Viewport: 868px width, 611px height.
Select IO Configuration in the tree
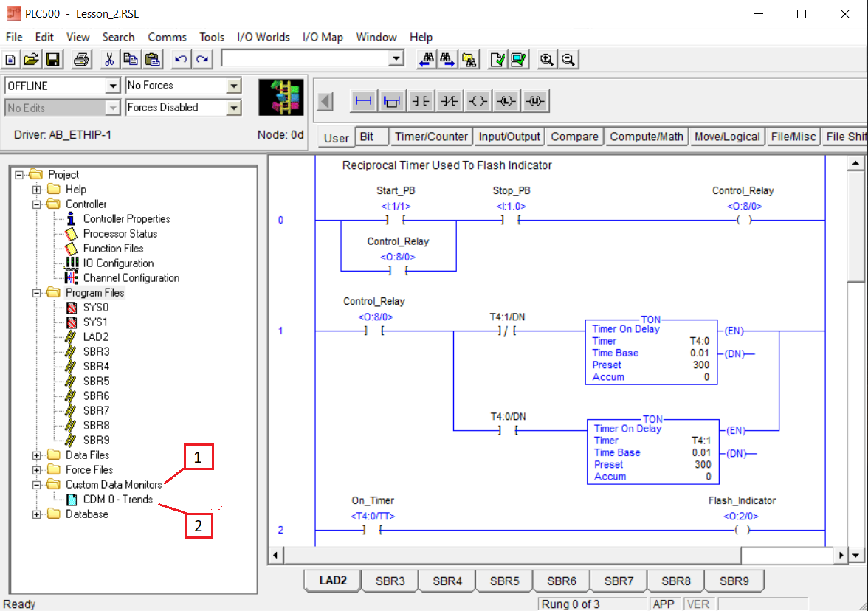tap(118, 263)
